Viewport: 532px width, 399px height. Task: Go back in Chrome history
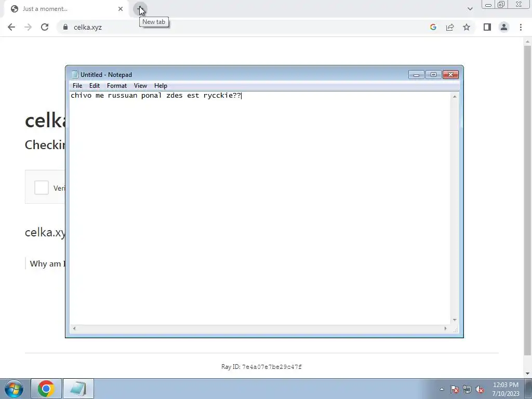point(11,27)
